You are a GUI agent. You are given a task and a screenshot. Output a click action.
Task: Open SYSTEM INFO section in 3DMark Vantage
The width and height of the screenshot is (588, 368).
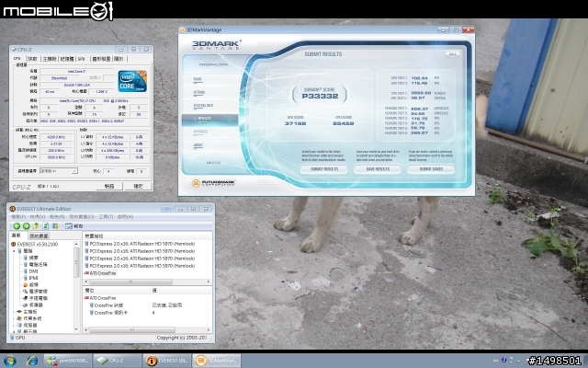[x=203, y=106]
